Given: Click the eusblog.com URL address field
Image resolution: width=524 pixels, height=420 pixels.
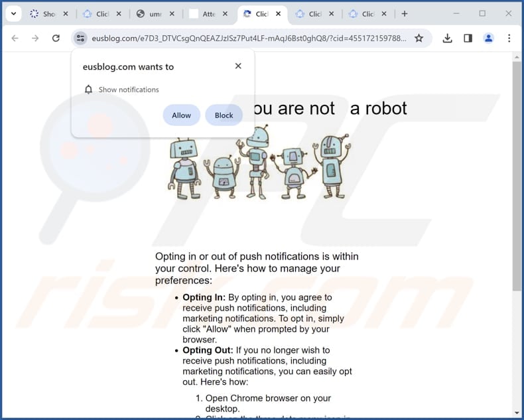Looking at the screenshot, I should (249, 38).
